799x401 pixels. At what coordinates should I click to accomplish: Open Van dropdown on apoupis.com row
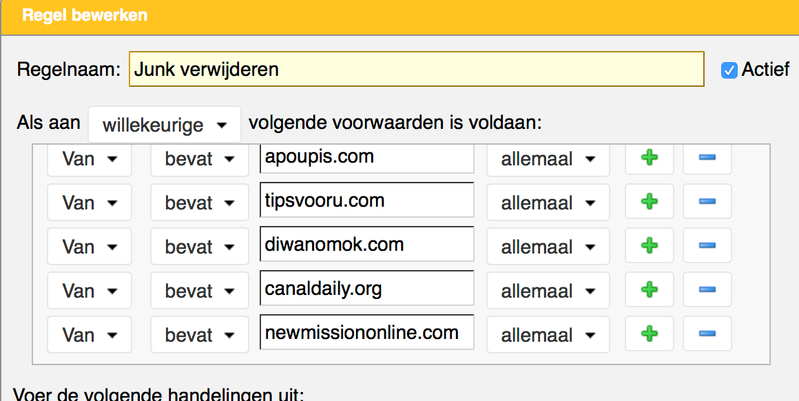[x=89, y=158]
